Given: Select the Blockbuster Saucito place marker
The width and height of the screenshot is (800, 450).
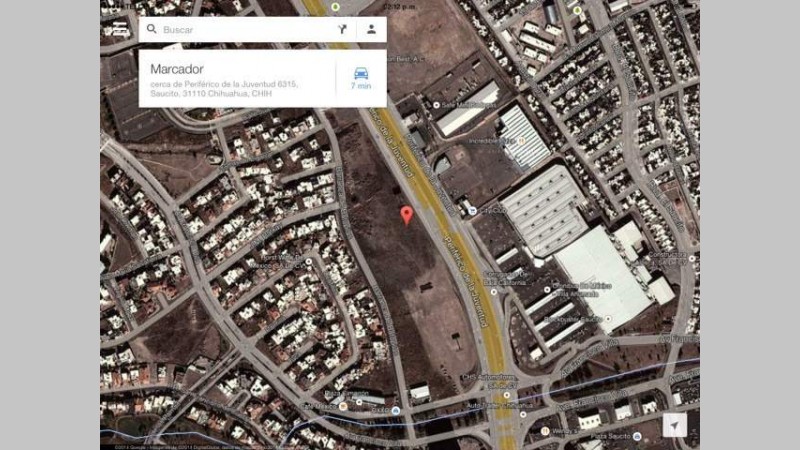Looking at the screenshot, I should point(608,319).
